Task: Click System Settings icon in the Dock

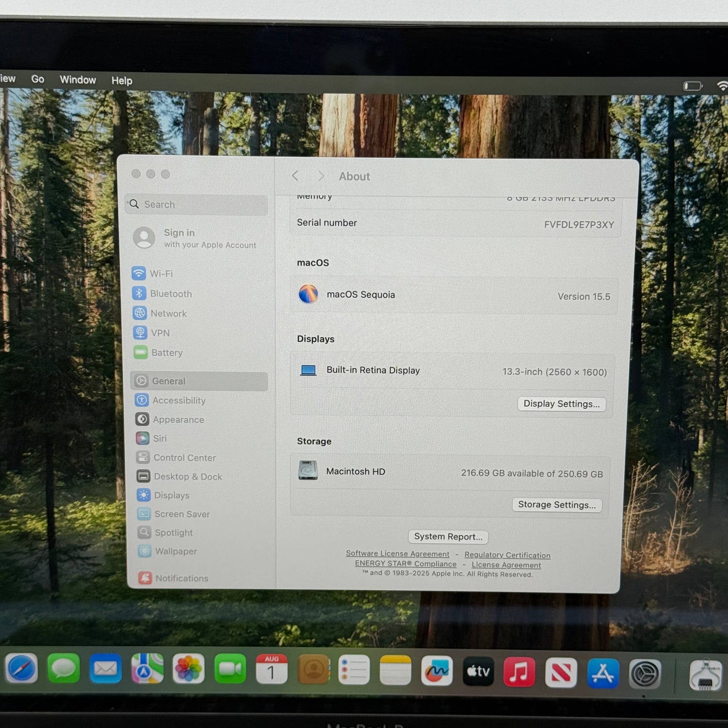Action: (x=645, y=674)
